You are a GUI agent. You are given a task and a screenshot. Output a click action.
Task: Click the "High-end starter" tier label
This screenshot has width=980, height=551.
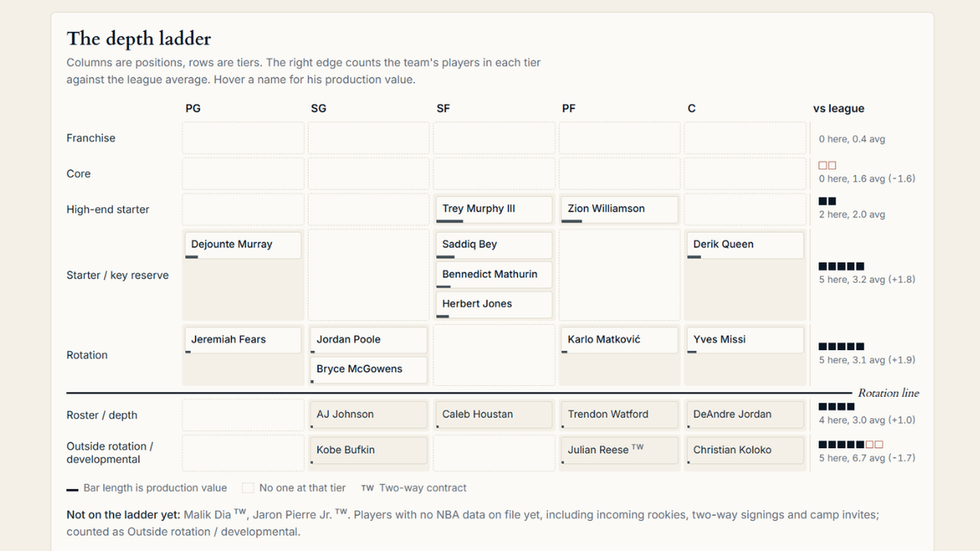click(x=108, y=210)
